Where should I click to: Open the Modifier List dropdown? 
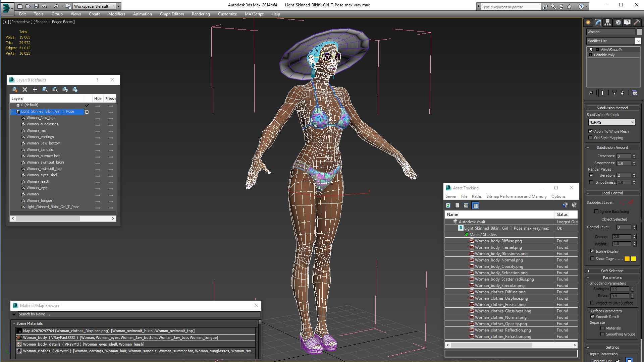tap(613, 41)
